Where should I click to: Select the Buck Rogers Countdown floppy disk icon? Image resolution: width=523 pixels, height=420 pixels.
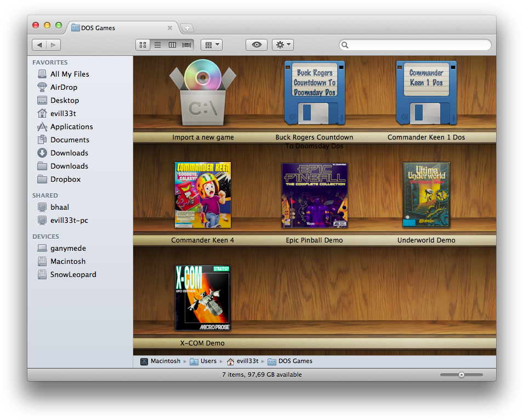tap(315, 93)
